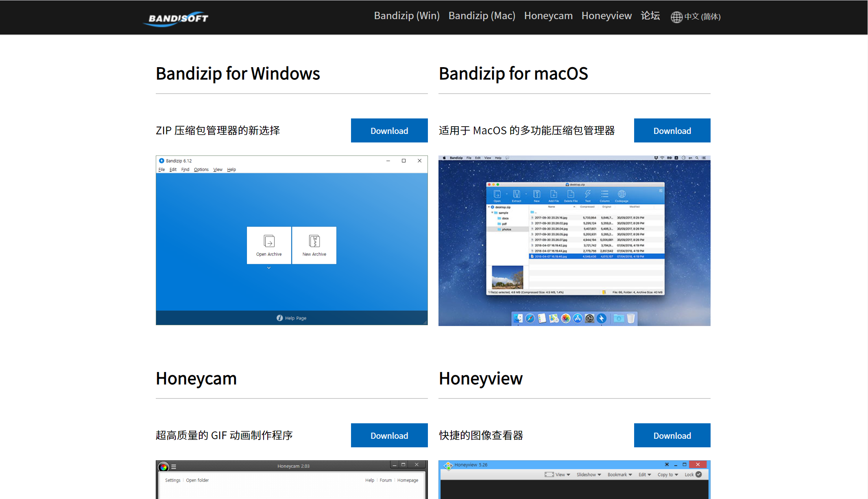Click the Bandisoft logo in the header
Image resolution: width=868 pixels, height=499 pixels.
click(x=176, y=19)
